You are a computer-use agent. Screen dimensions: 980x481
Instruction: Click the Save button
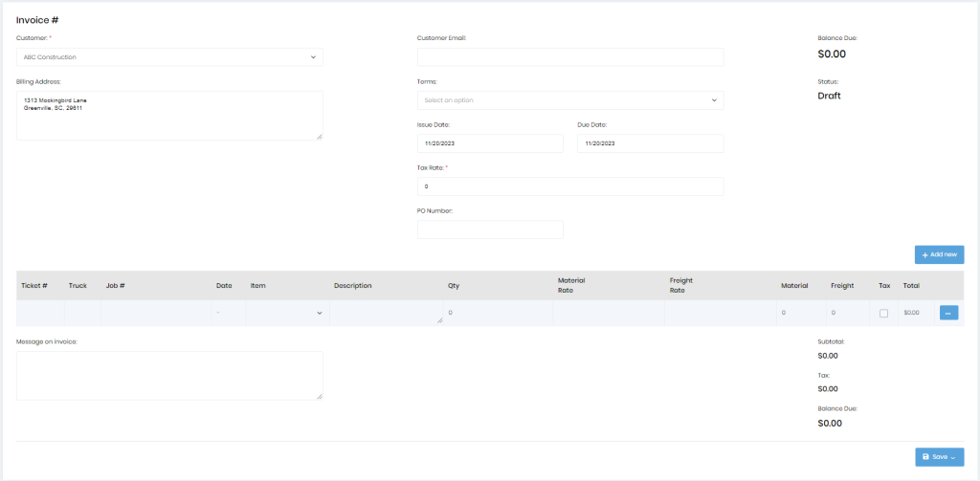pos(939,457)
